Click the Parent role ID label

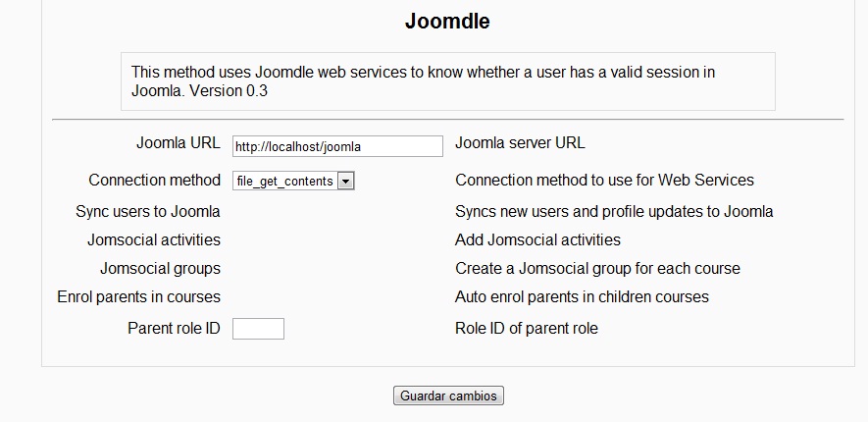174,328
